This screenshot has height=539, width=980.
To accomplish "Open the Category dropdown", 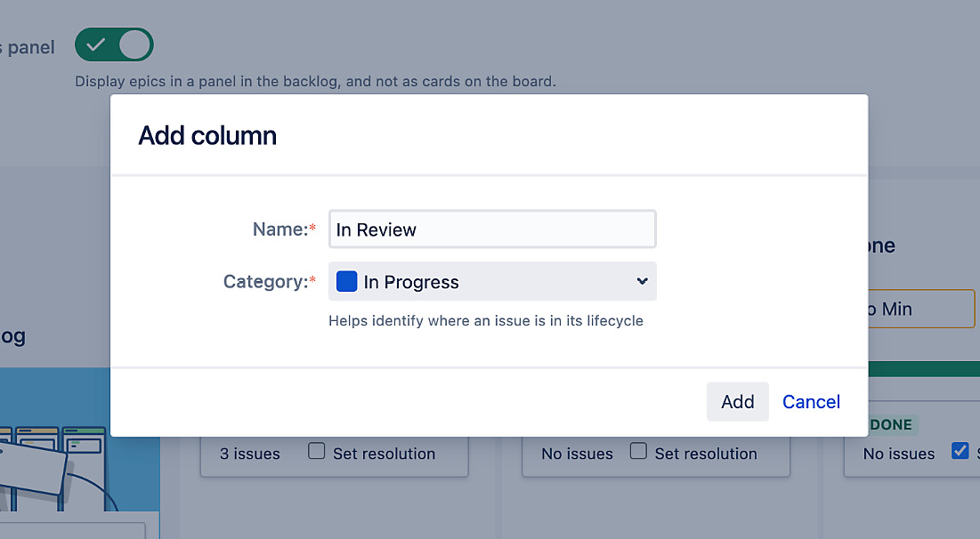I will (x=492, y=280).
